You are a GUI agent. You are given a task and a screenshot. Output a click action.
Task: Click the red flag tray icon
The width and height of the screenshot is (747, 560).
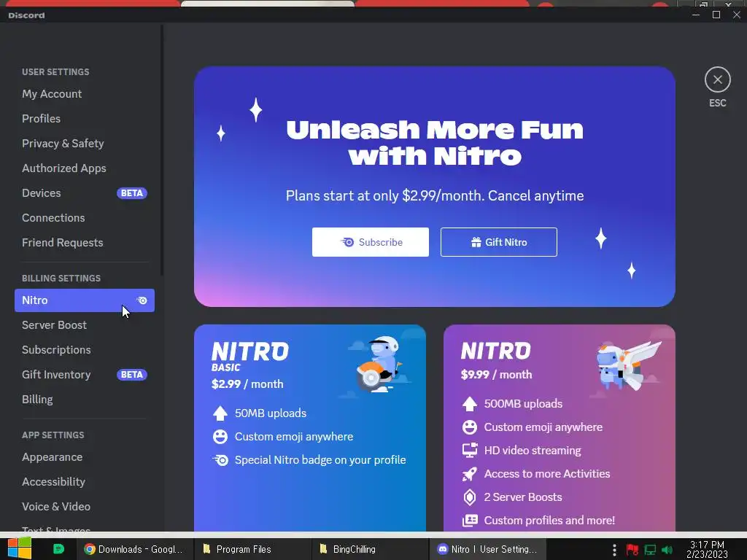(632, 550)
